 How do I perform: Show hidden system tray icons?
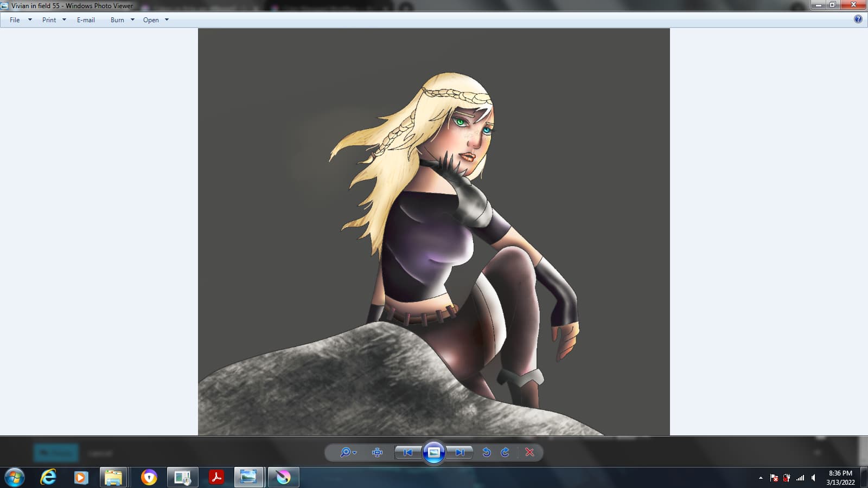point(761,478)
